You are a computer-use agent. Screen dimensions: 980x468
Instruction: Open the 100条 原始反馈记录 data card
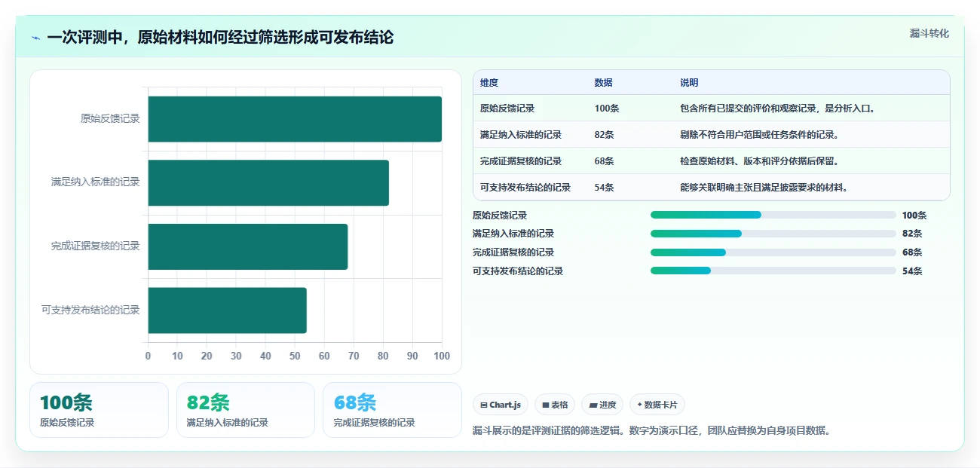coord(99,410)
